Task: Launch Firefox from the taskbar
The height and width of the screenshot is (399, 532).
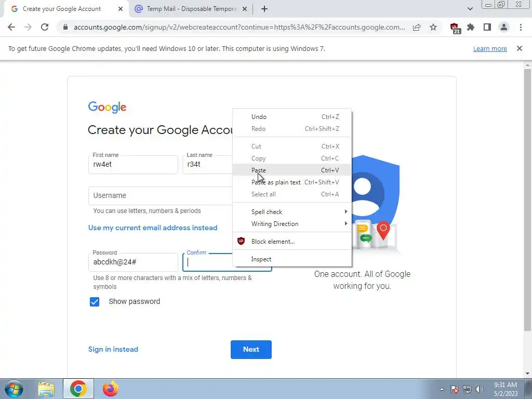Action: pos(111,389)
